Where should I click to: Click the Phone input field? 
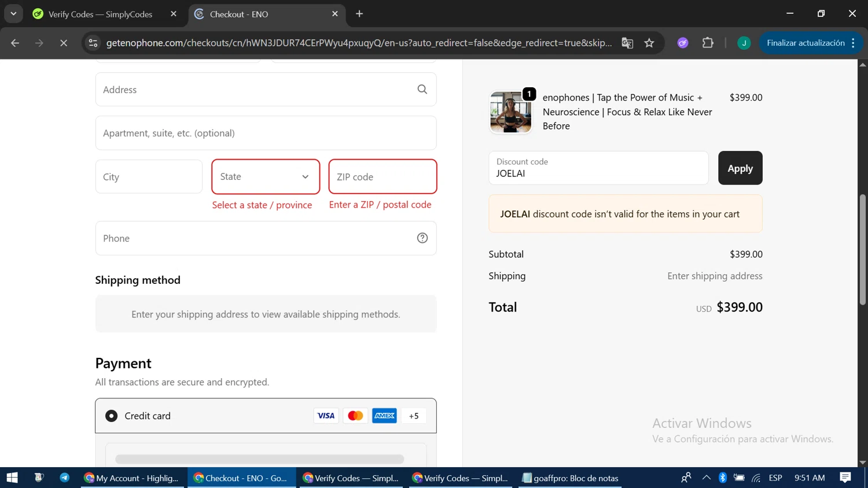[x=266, y=238]
